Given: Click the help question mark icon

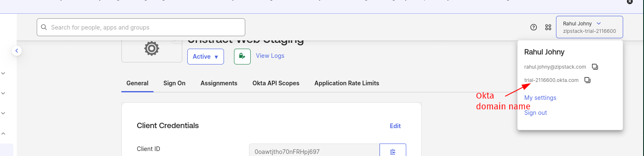Looking at the screenshot, I should (x=533, y=27).
